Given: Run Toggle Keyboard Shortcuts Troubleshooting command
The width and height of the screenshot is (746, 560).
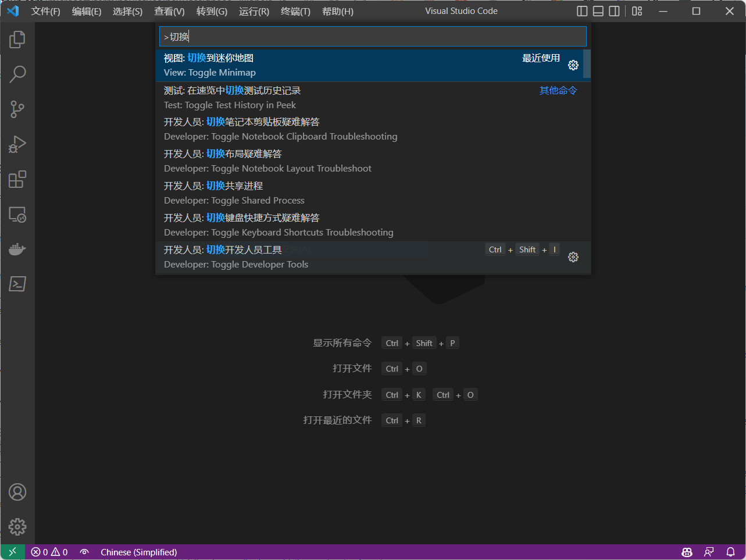Looking at the screenshot, I should (373, 225).
